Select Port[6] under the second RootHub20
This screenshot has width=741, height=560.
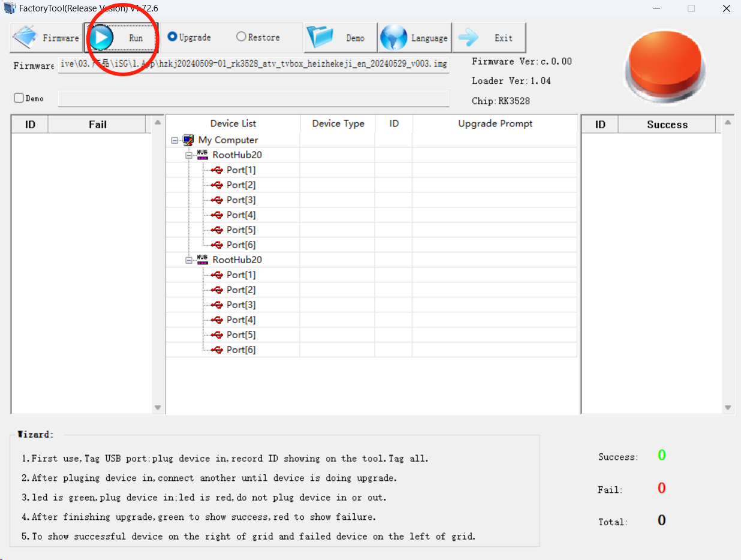point(240,350)
